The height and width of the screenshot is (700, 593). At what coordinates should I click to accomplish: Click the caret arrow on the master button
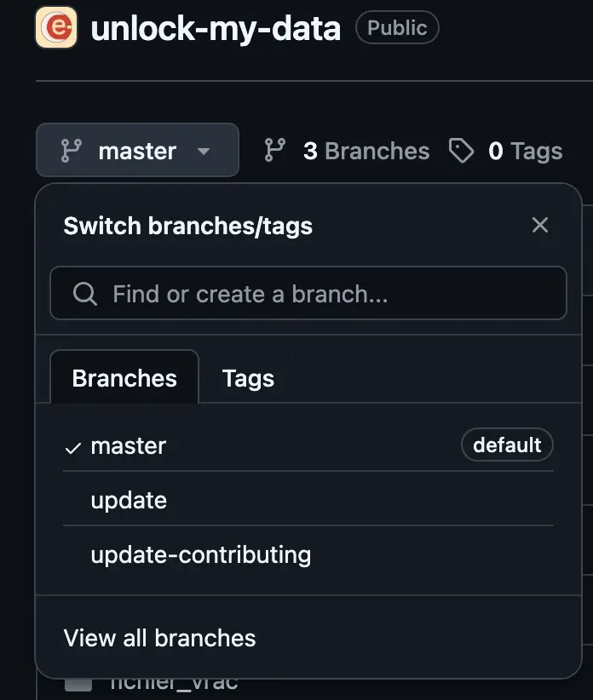click(x=203, y=152)
